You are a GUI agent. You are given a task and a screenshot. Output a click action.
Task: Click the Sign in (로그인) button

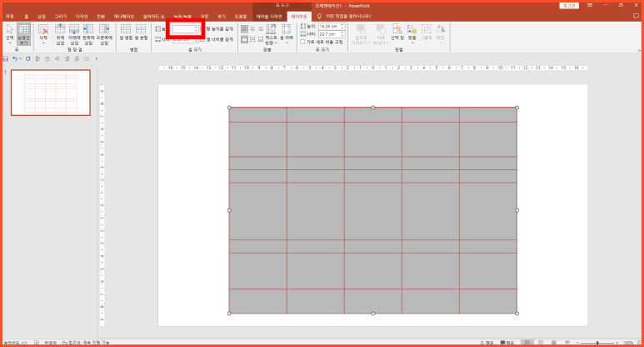coord(569,6)
